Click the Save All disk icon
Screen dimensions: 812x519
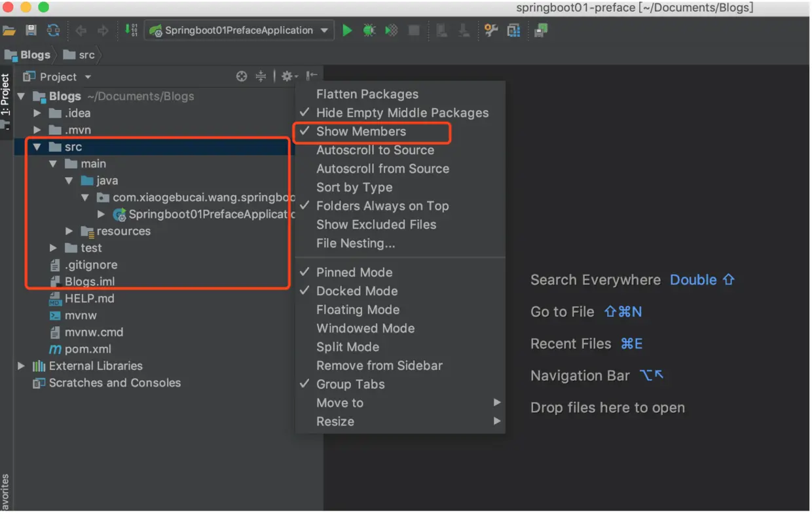pyautogui.click(x=31, y=30)
